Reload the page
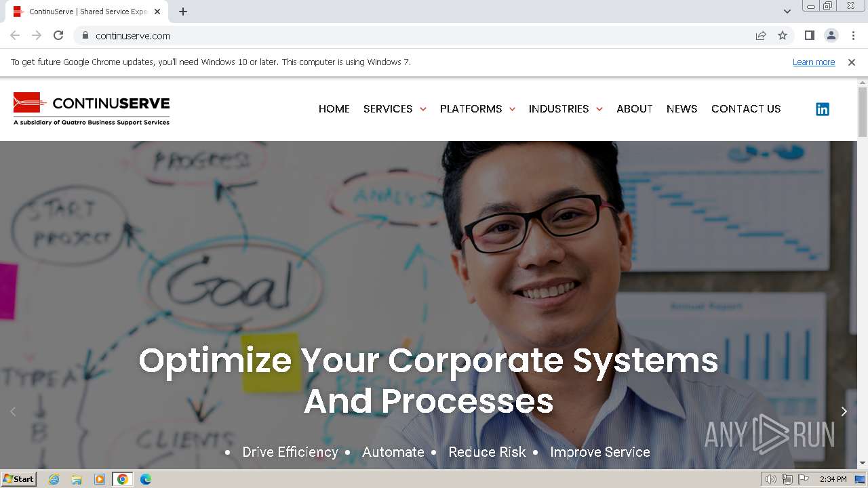 [x=58, y=35]
